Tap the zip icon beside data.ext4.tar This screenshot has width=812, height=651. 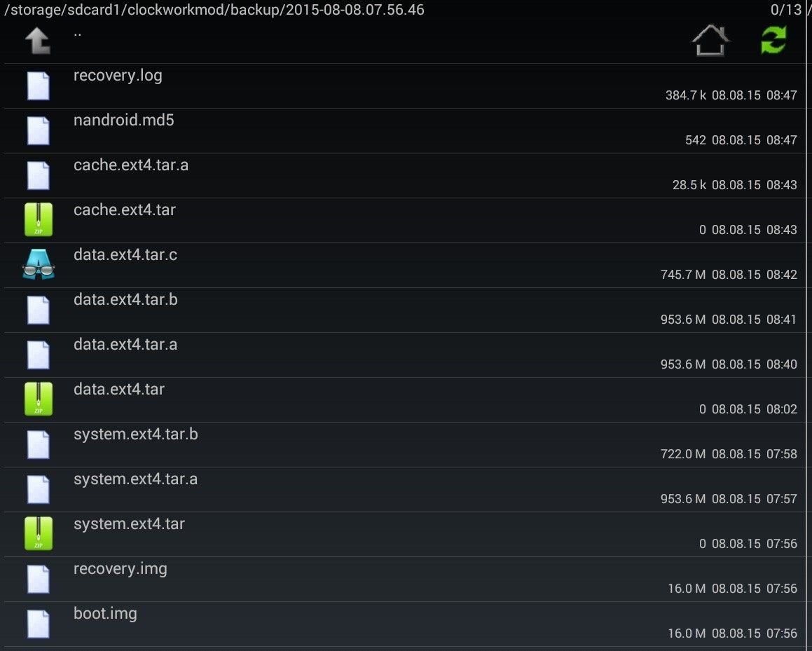tap(39, 399)
